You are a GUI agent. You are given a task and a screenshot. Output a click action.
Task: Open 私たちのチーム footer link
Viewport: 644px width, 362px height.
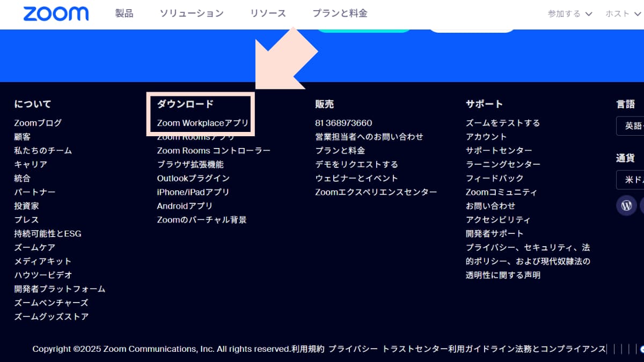coord(43,151)
